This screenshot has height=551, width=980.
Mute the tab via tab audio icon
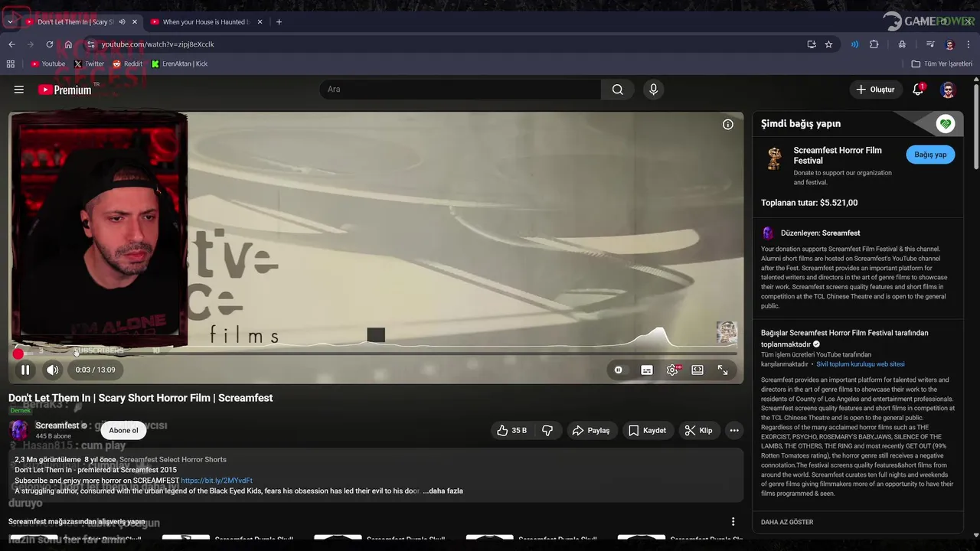(x=122, y=22)
